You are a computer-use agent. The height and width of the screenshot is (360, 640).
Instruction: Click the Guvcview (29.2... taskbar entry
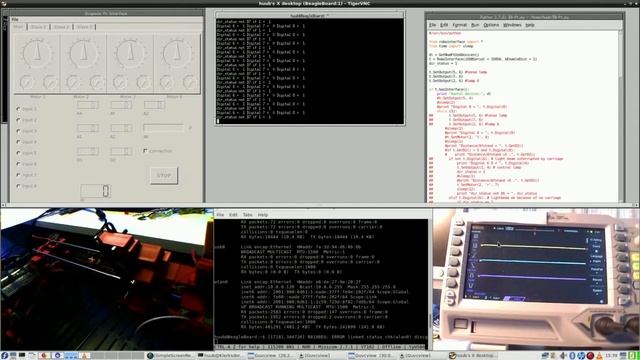[x=271, y=356]
